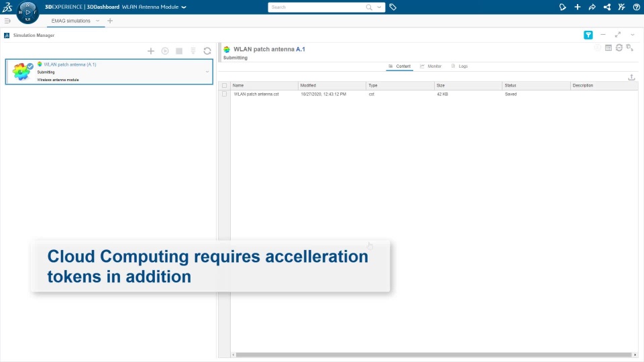The width and height of the screenshot is (644, 362).
Task: Maximize the Simulation Manager widget
Action: (x=618, y=35)
